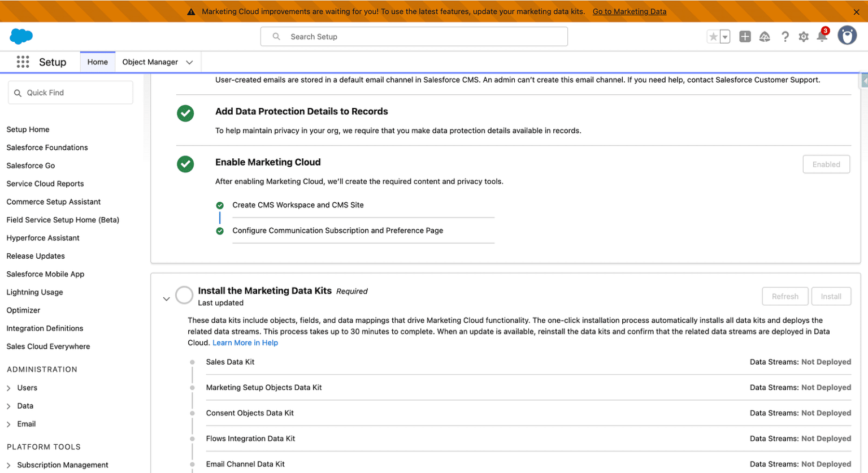This screenshot has height=473, width=868.
Task: Open Release Updates
Action: click(x=36, y=256)
